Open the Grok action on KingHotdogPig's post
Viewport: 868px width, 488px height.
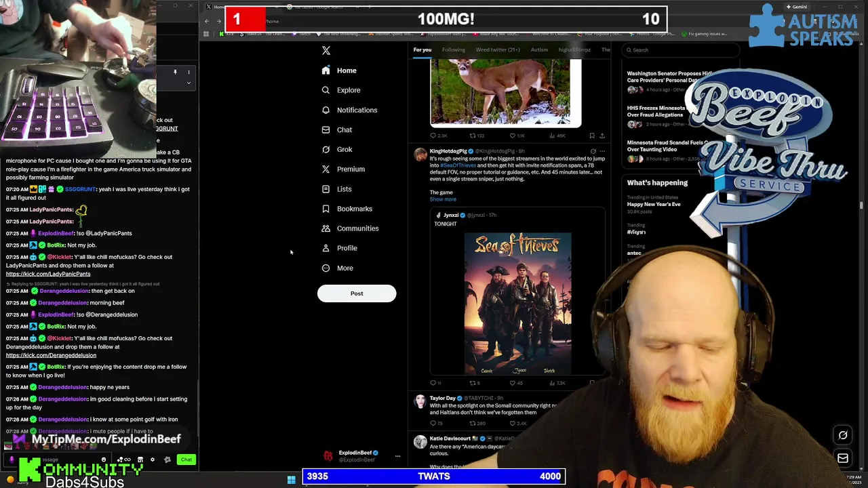click(x=593, y=151)
